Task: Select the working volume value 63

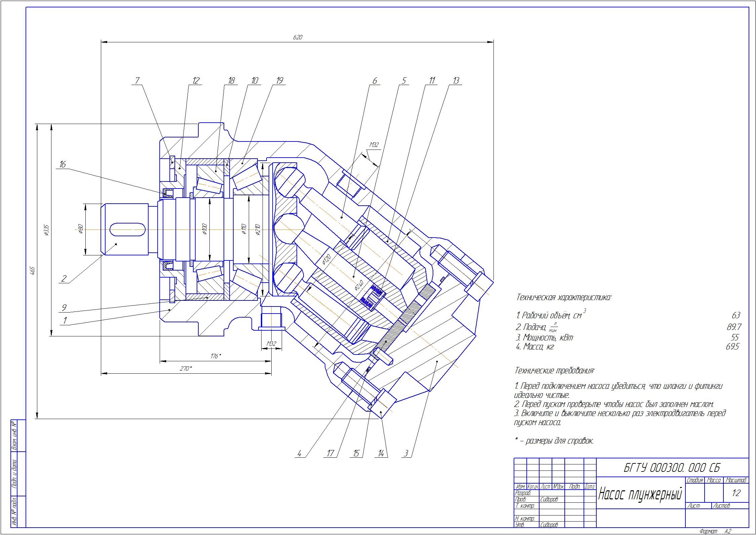Action: 736,315
